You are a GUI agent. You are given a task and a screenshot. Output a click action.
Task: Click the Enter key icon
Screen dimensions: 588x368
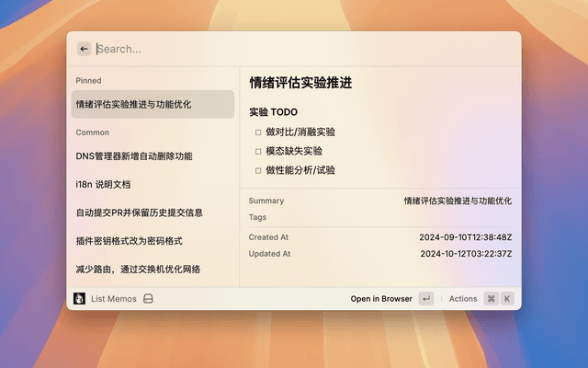pyautogui.click(x=425, y=299)
